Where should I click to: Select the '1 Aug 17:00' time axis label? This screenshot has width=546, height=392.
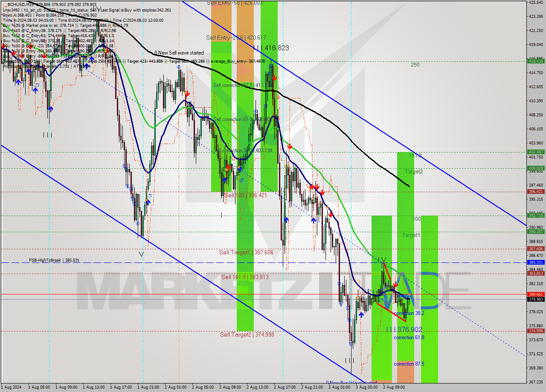click(122, 387)
